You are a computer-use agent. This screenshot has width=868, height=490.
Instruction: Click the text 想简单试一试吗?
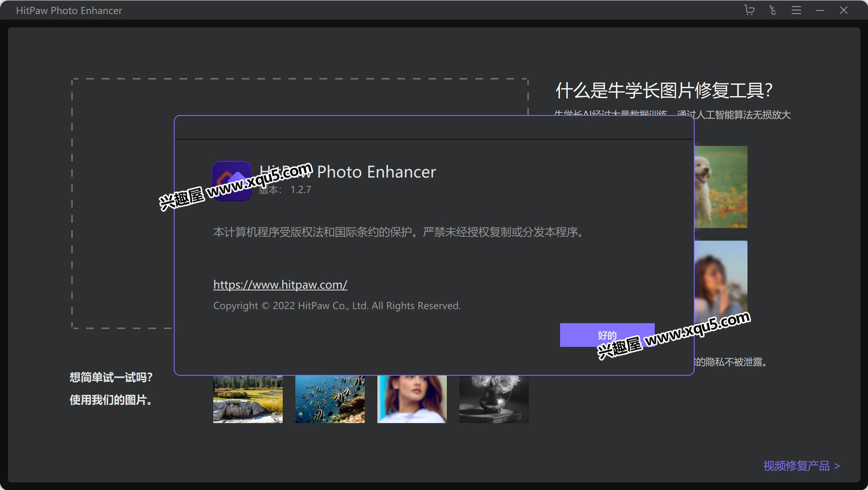(x=111, y=377)
